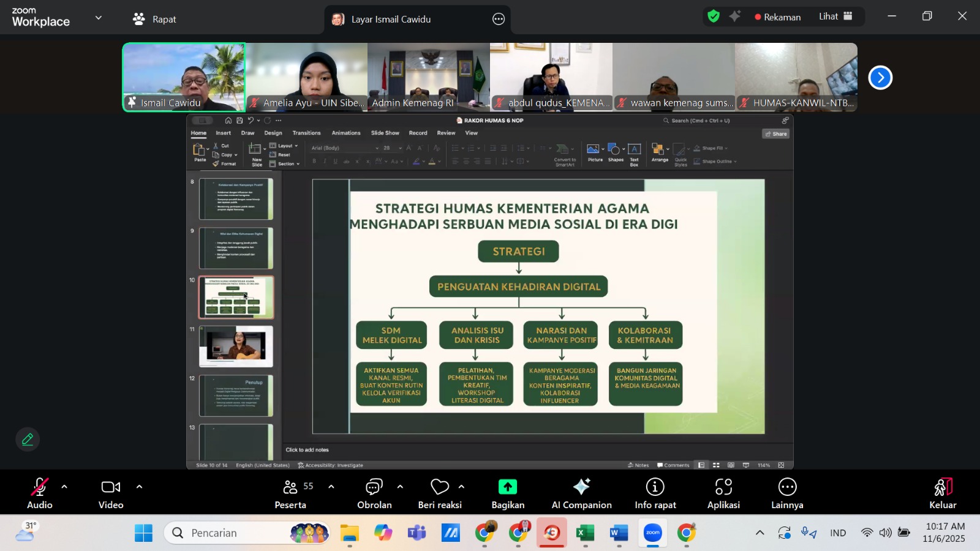Open the Peserta participants panel

click(x=290, y=493)
